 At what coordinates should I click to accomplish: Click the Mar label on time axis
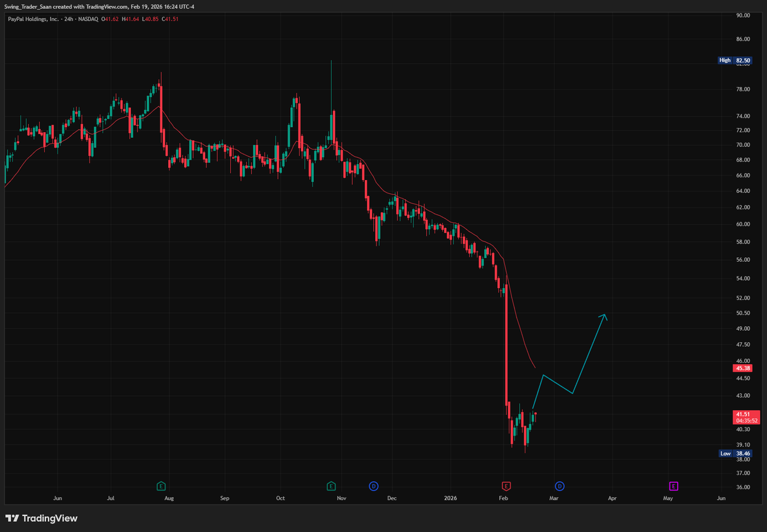pos(554,498)
